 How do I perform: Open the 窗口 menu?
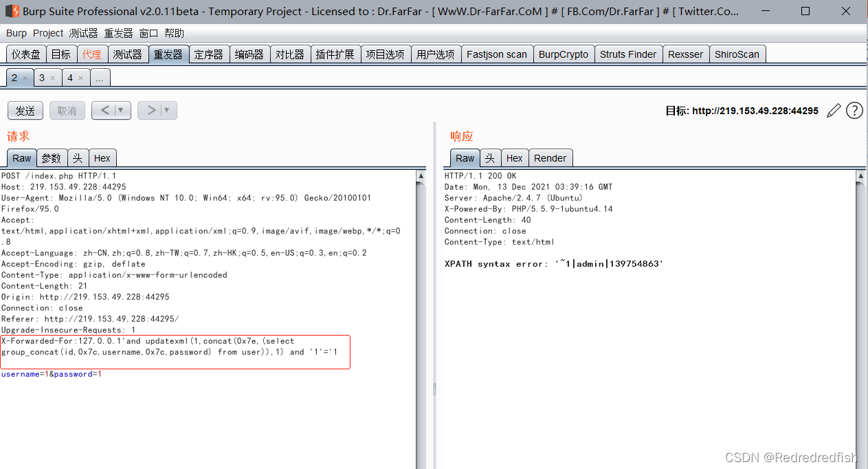[148, 33]
